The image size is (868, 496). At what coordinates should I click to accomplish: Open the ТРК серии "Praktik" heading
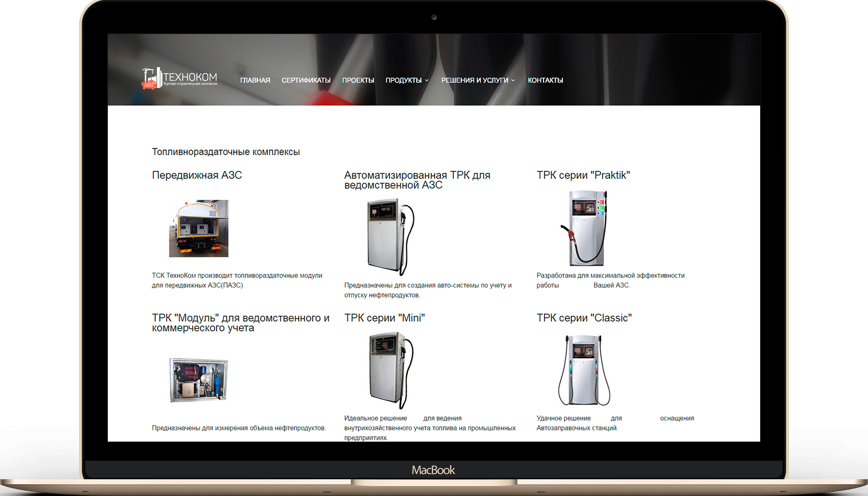pyautogui.click(x=583, y=175)
